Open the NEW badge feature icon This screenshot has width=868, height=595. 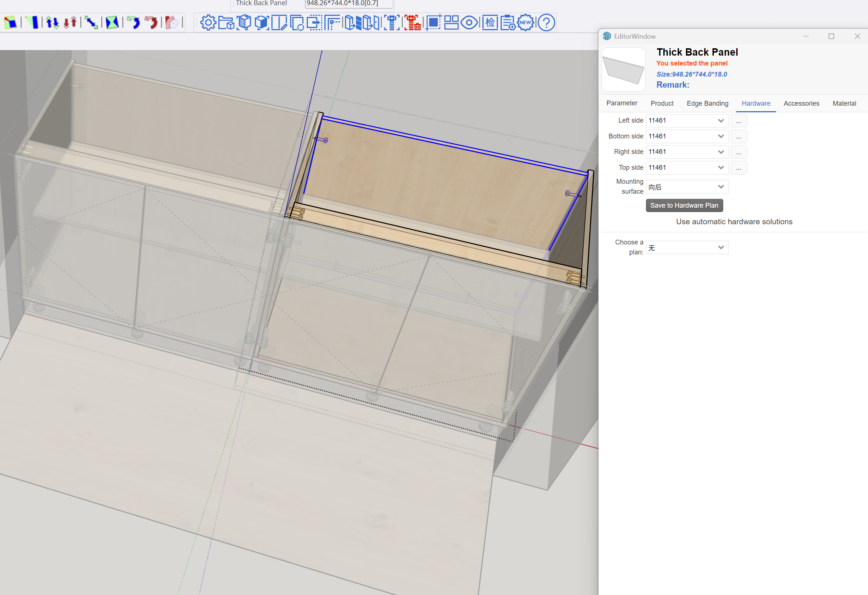(526, 22)
